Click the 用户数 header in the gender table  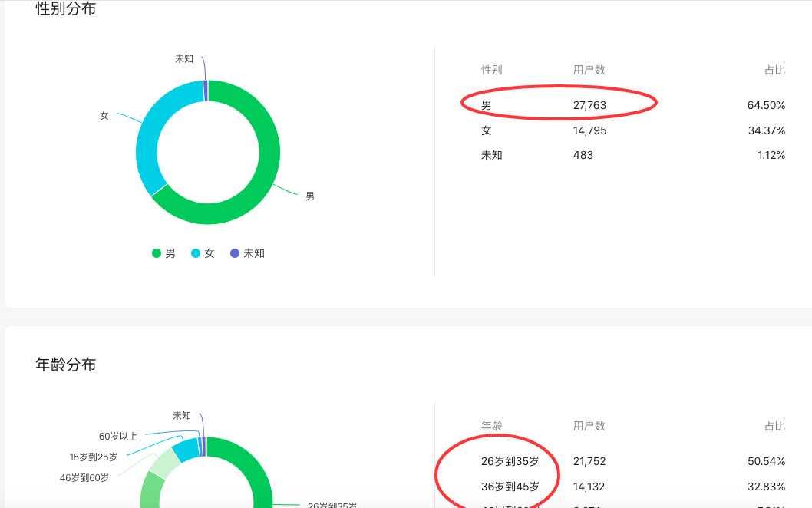[x=589, y=70]
